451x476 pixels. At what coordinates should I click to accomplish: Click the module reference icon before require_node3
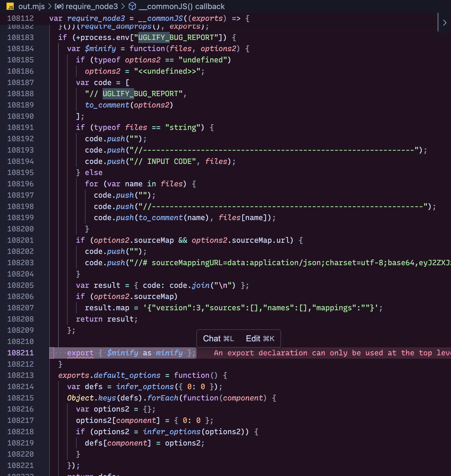pos(59,6)
